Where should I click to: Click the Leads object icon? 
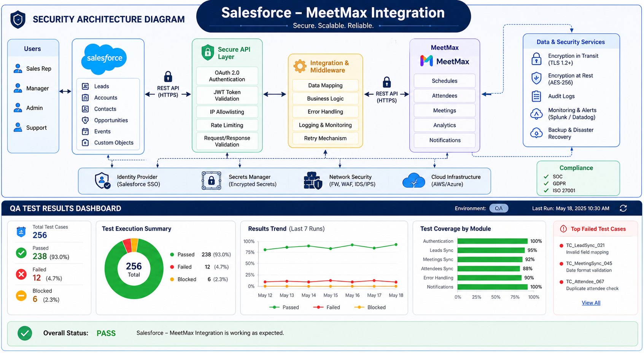coord(86,86)
